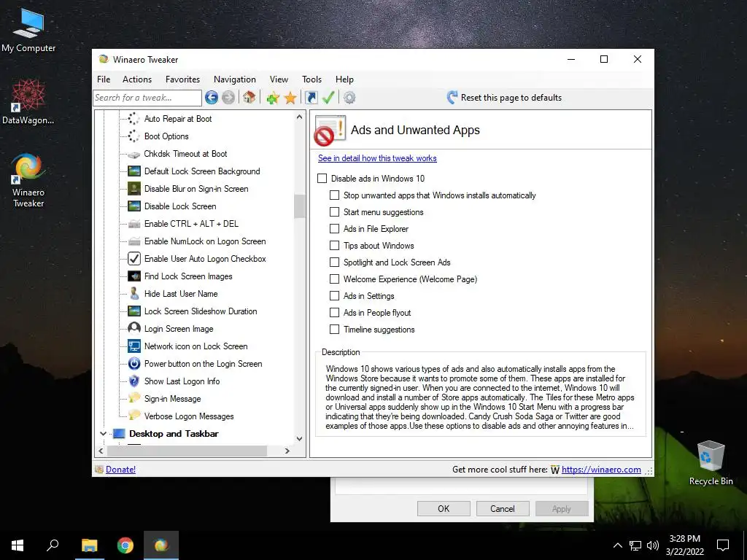Select Disable Blur on Sign-in Screen icon
747x560 pixels.
[x=134, y=189]
